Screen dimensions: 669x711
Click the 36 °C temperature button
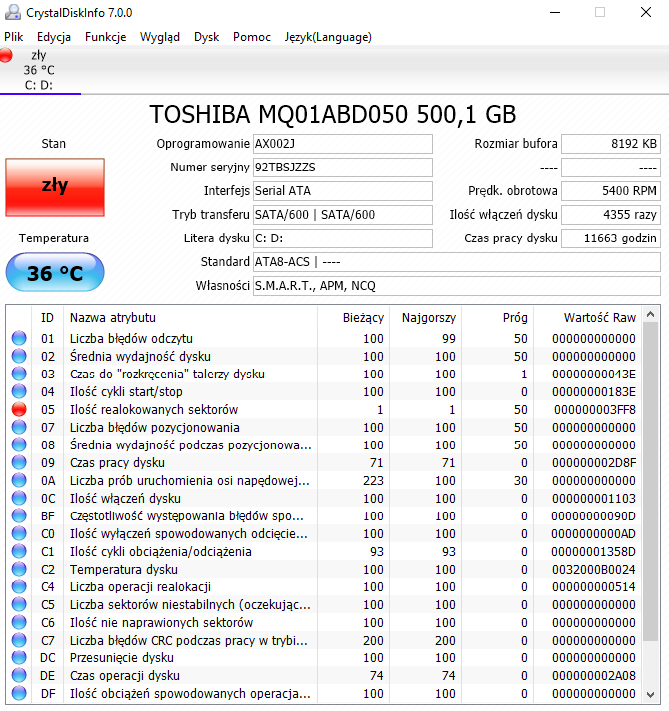click(55, 272)
